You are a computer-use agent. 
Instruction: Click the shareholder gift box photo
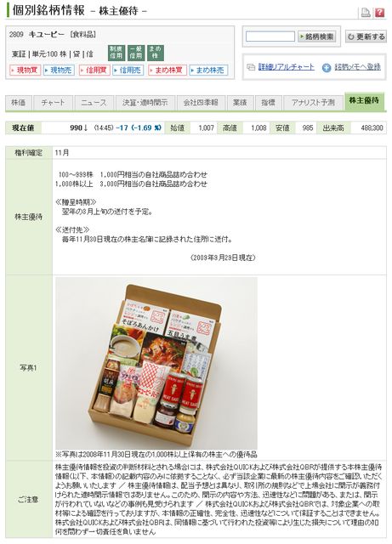coord(156,363)
